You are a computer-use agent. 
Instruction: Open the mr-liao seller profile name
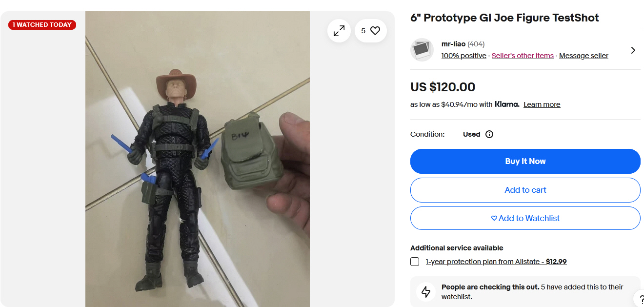(x=453, y=44)
